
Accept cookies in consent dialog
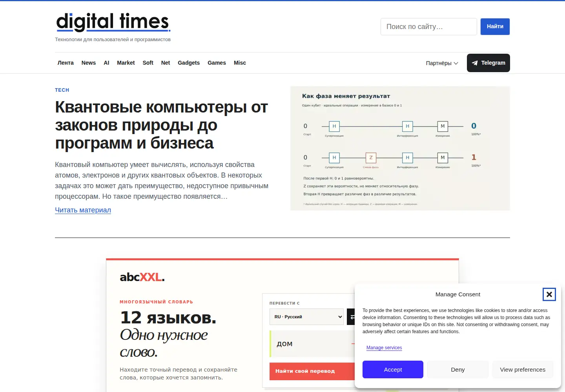(393, 370)
